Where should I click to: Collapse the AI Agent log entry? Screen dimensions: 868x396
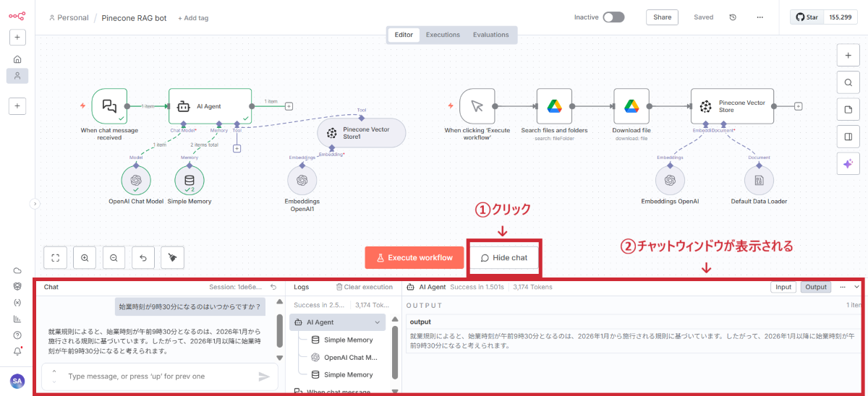pos(377,322)
